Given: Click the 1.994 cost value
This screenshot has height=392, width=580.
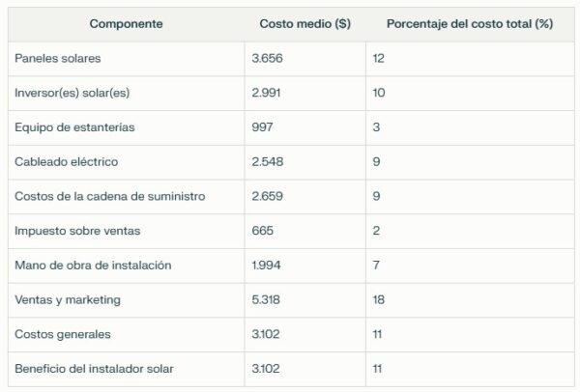Looking at the screenshot, I should click(x=266, y=266).
